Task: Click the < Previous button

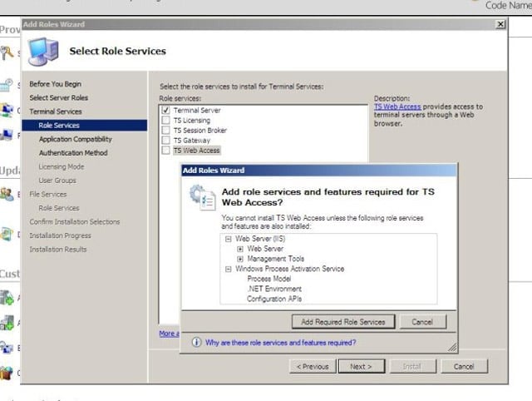Action: click(x=313, y=366)
